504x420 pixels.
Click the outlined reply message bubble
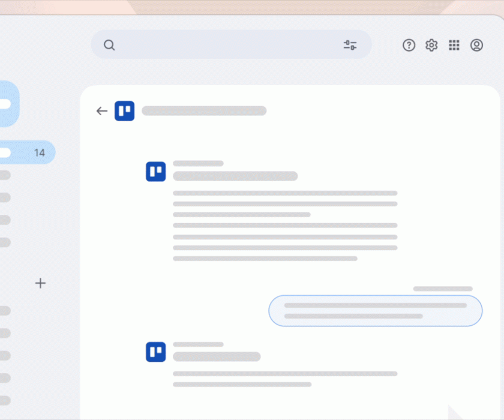click(375, 311)
